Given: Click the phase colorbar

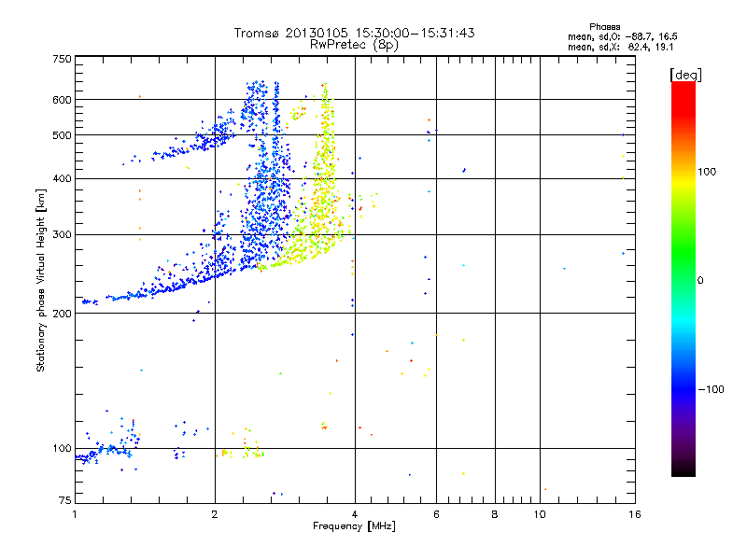Looking at the screenshot, I should pyautogui.click(x=684, y=278).
